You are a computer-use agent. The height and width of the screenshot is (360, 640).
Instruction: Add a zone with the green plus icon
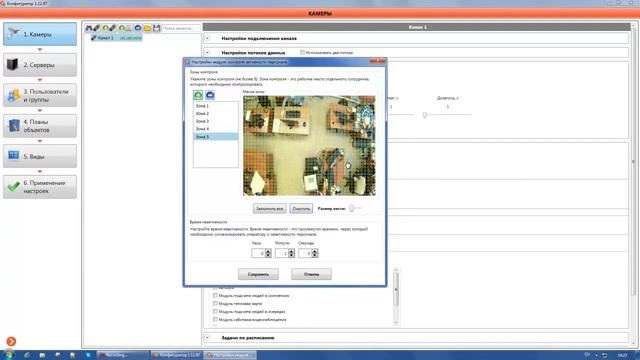(198, 95)
